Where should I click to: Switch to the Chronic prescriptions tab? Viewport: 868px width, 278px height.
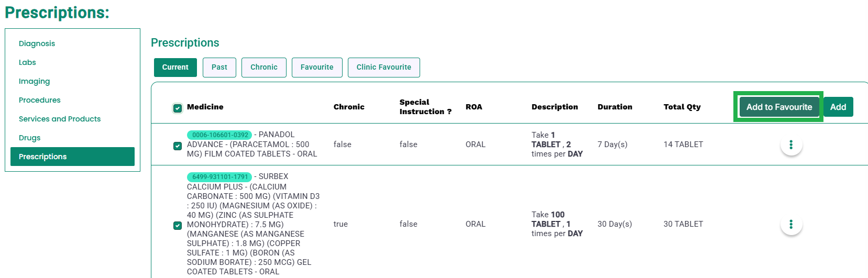click(x=264, y=67)
